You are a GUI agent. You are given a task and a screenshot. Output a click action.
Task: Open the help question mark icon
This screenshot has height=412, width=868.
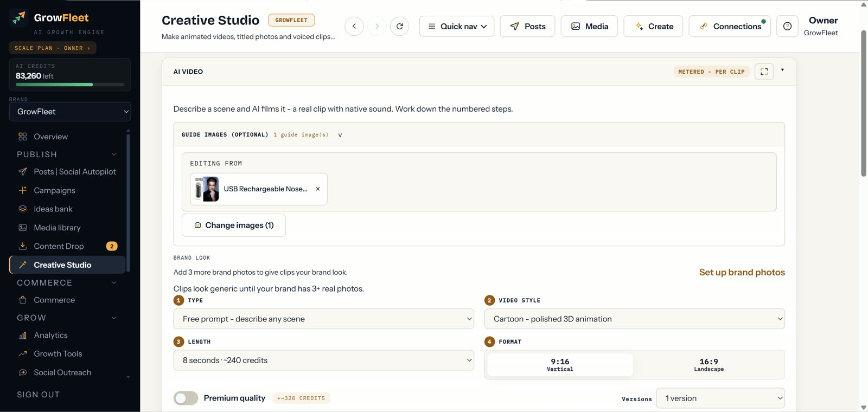coord(787,26)
